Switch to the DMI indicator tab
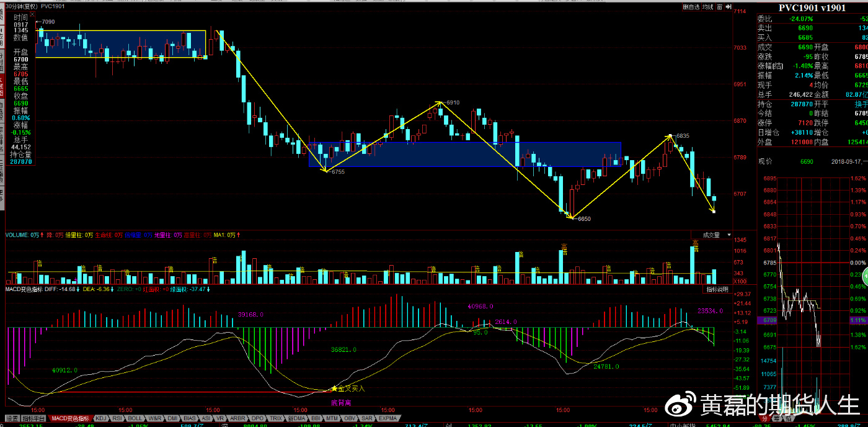Viewport: 868px width, 427px height. [173, 418]
